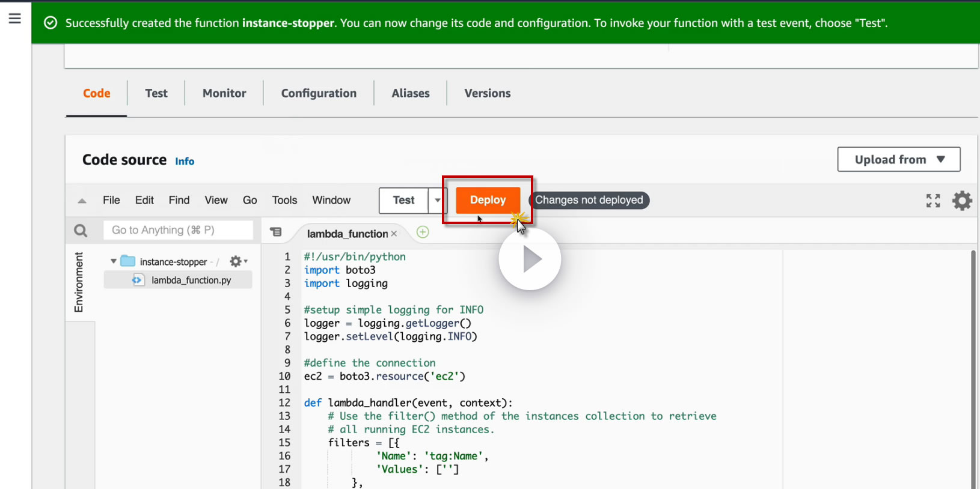Viewport: 980px width, 489px height.
Task: Click the search magnifier icon
Action: (81, 231)
